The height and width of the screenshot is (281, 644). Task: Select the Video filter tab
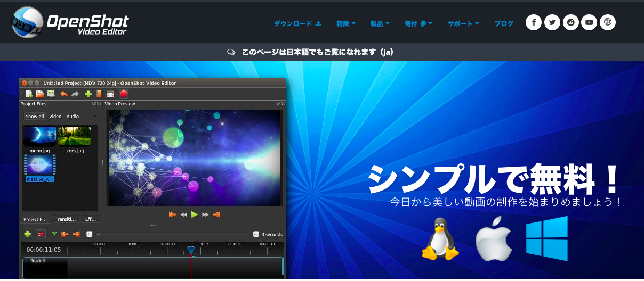(55, 116)
